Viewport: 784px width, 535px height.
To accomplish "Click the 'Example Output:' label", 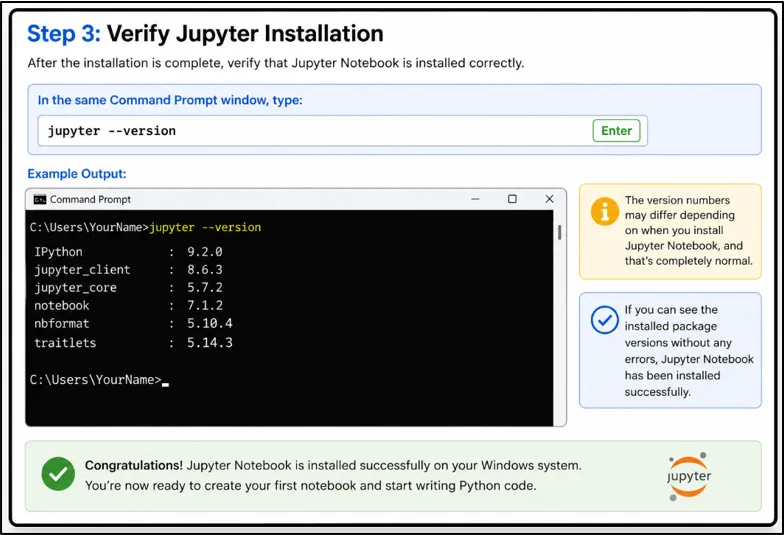I will click(77, 174).
